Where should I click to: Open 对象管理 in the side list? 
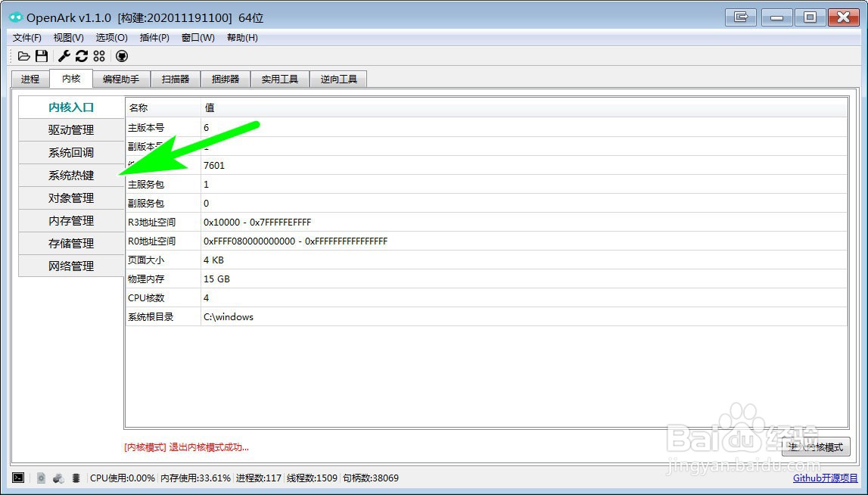[71, 198]
